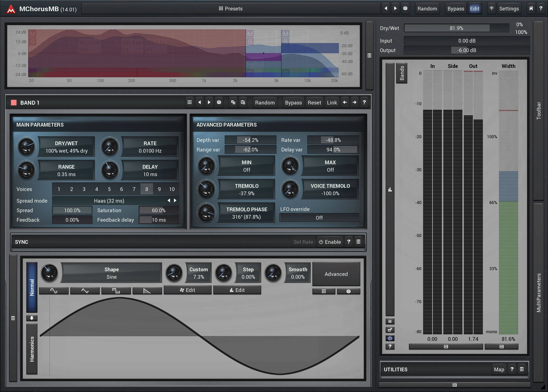
Task: Choose the sine wave shape preset
Action: pos(53,291)
